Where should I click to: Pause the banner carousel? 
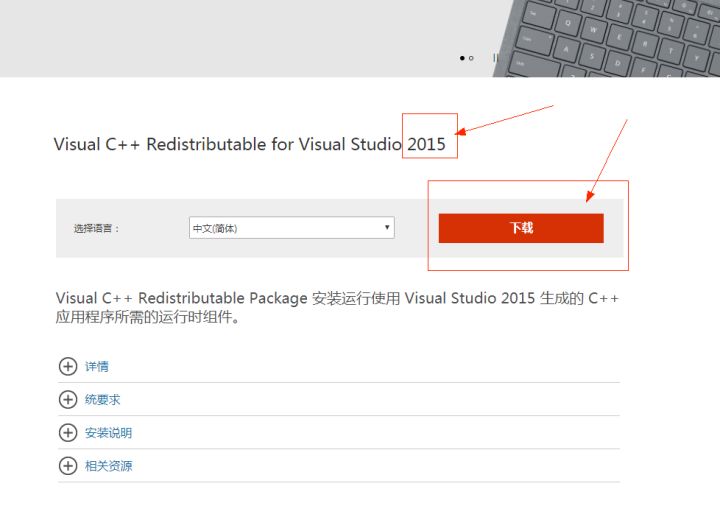click(x=495, y=58)
